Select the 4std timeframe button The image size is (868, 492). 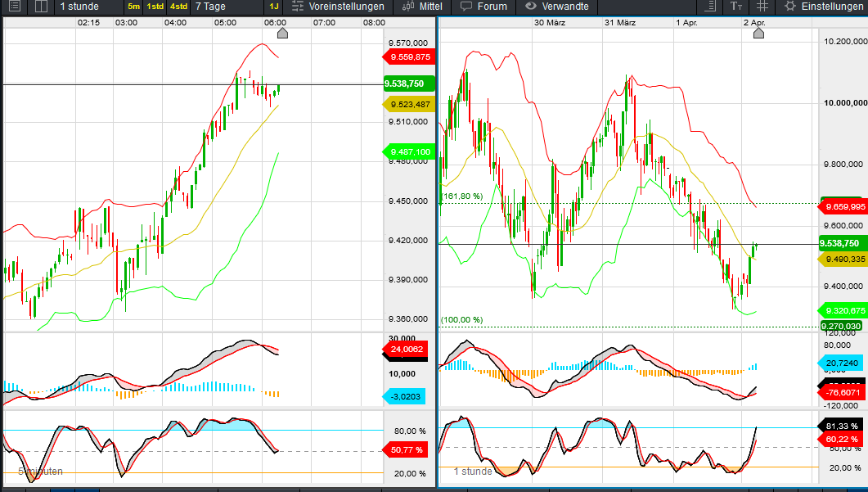point(178,7)
